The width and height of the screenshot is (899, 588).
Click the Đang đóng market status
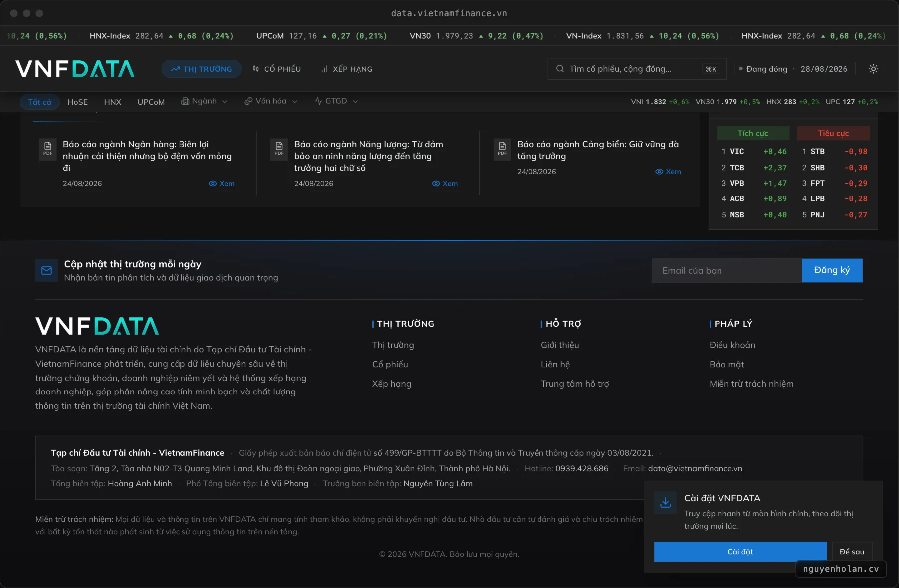coord(763,69)
